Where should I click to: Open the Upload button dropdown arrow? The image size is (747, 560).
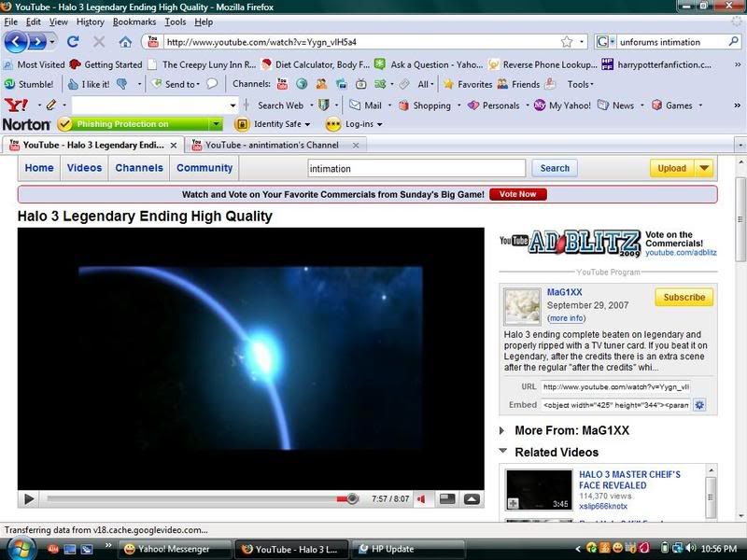pos(704,168)
